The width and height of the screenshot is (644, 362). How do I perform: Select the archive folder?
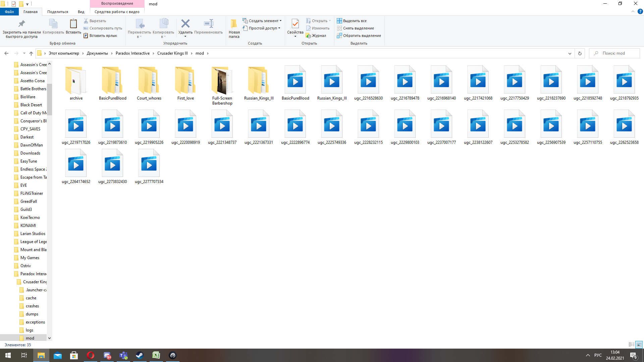coord(76,83)
